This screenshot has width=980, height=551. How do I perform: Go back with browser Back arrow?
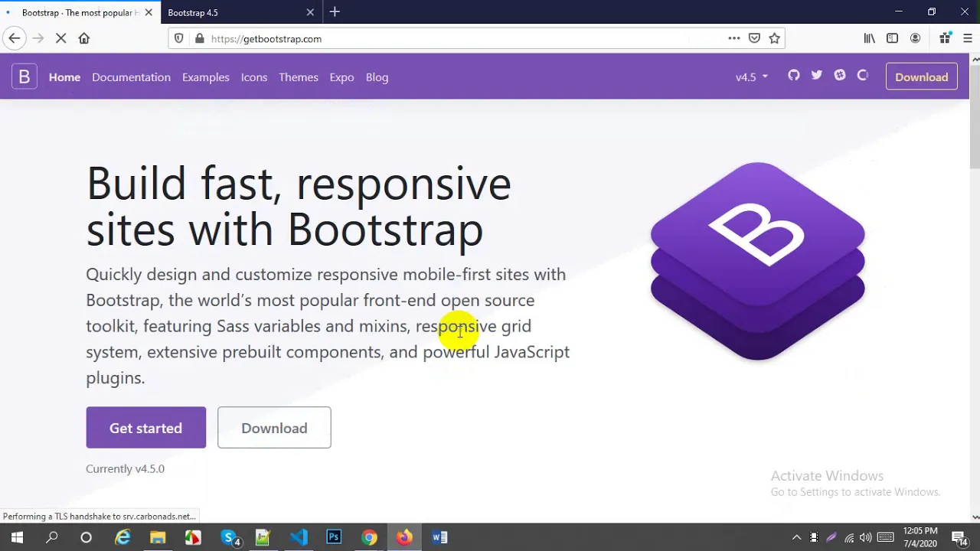point(15,38)
